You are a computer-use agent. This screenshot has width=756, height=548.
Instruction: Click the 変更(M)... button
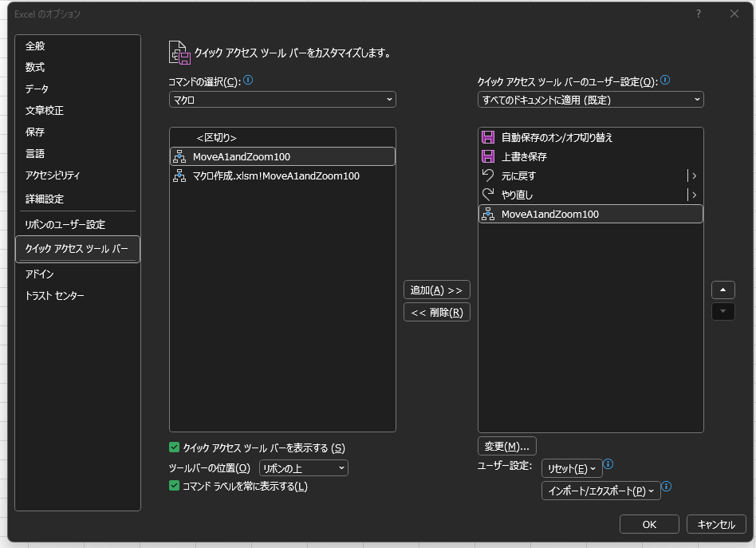[506, 446]
